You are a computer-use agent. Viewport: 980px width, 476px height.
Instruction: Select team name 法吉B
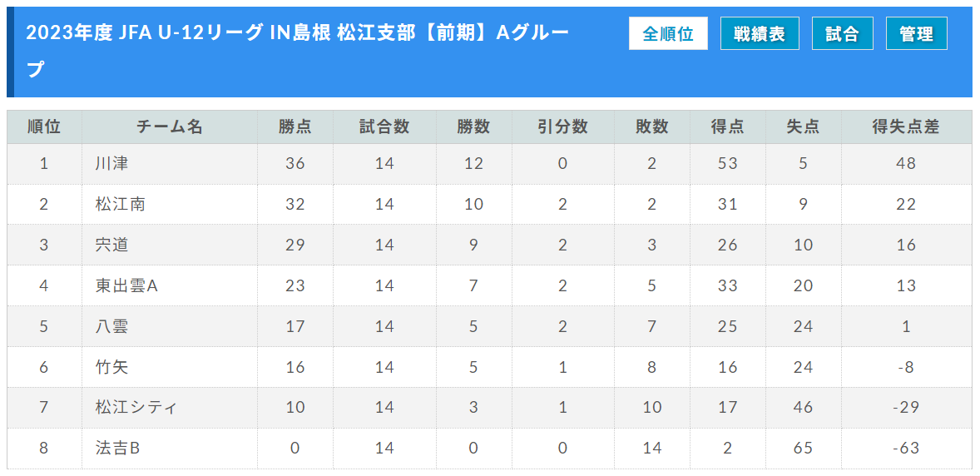click(x=116, y=449)
